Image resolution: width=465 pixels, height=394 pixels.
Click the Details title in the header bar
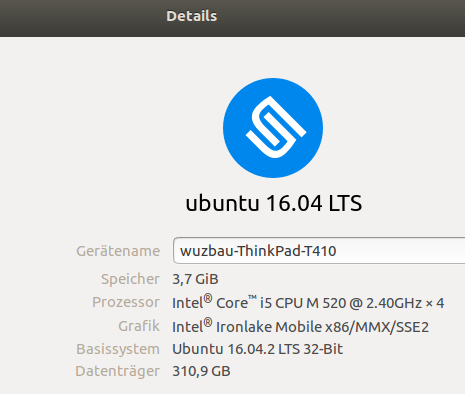click(192, 16)
